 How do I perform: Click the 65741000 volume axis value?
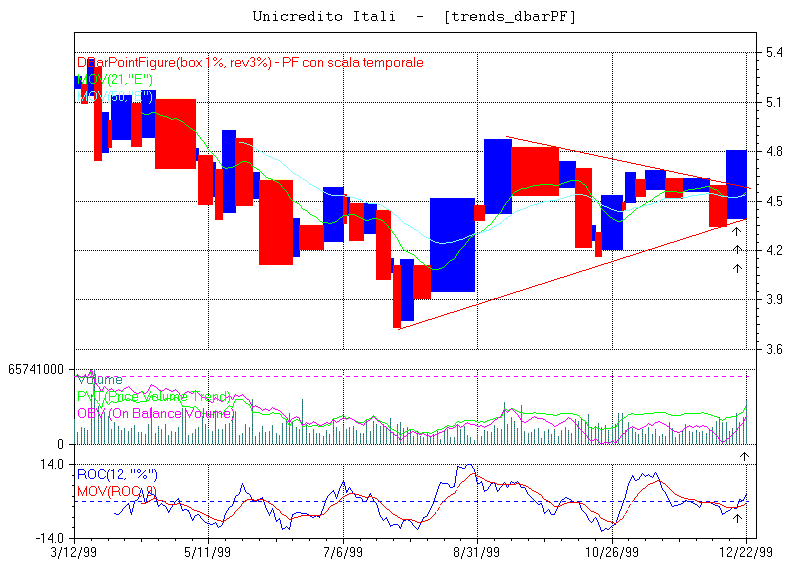[x=36, y=370]
